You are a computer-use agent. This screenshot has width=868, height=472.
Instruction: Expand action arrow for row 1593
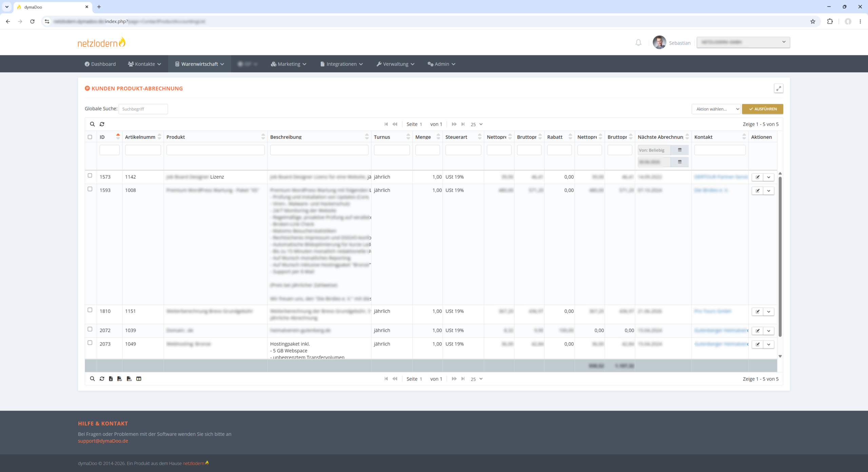click(x=769, y=191)
